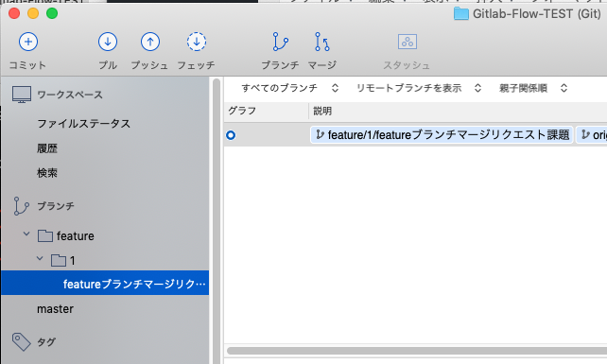Open the リモートブランチを表示 dropdown
This screenshot has width=607, height=364.
coord(419,88)
